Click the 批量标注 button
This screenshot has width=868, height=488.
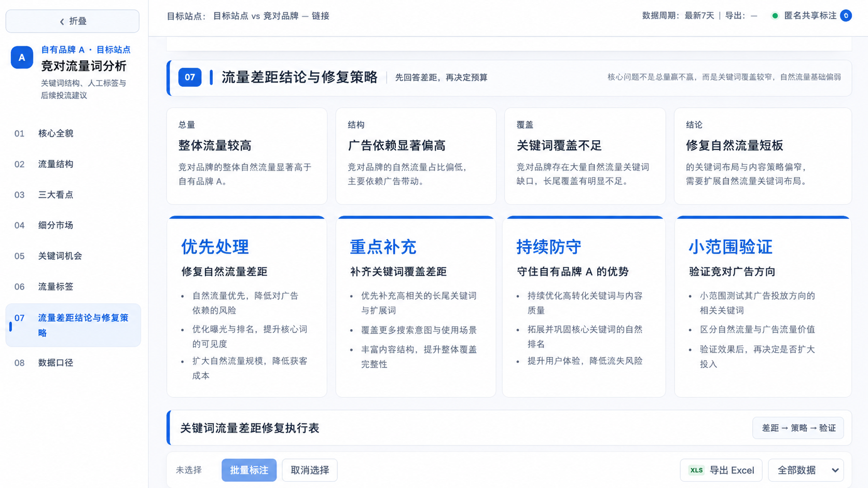coord(249,470)
